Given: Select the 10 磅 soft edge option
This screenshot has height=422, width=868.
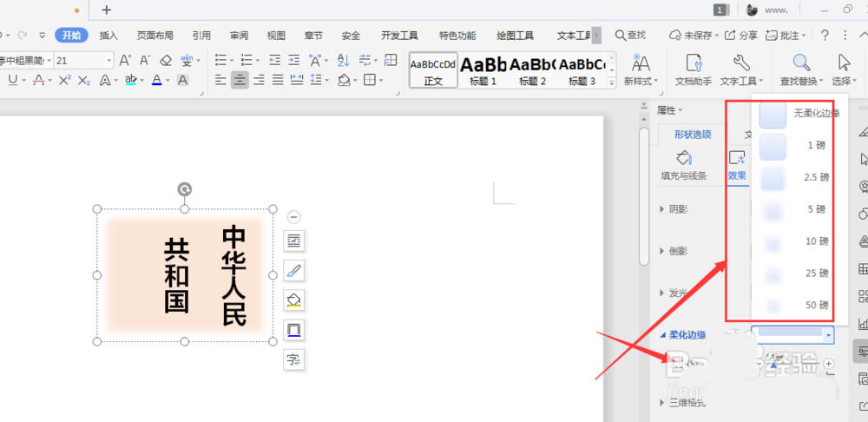Looking at the screenshot, I should tap(786, 241).
